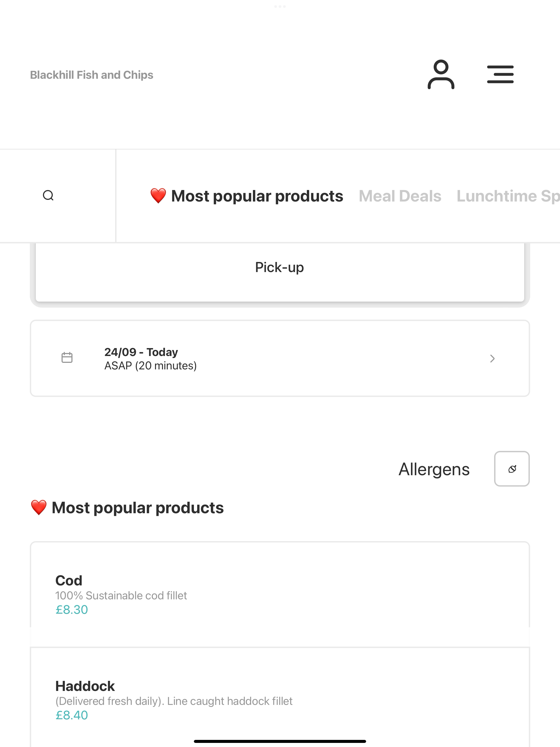Open the Haddock product card

280,697
